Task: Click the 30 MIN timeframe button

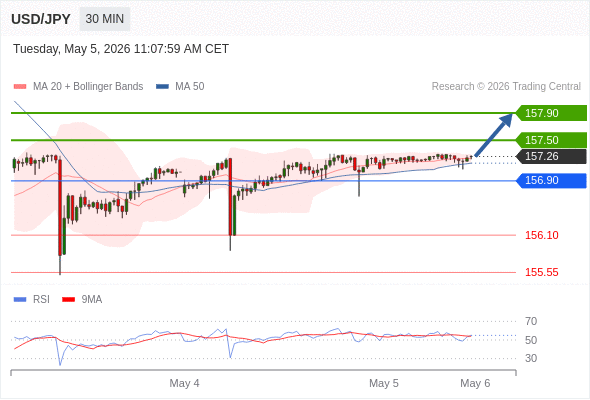Action: 105,19
